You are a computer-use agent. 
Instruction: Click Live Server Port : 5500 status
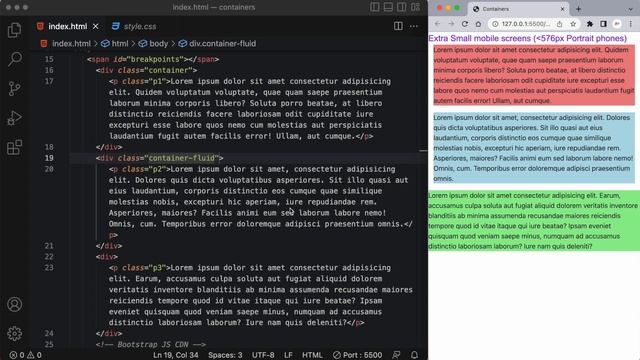point(357,355)
